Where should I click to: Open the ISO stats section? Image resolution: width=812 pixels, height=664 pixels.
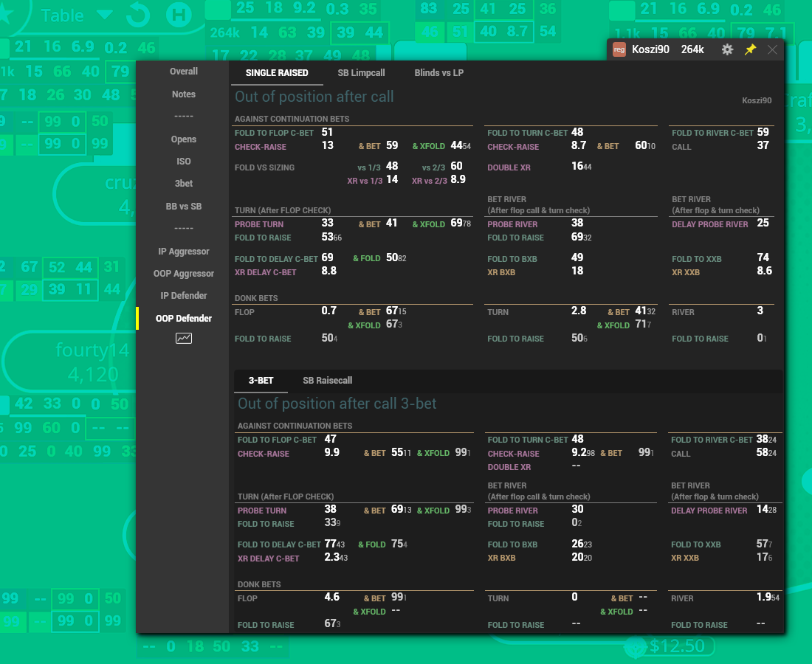[184, 162]
